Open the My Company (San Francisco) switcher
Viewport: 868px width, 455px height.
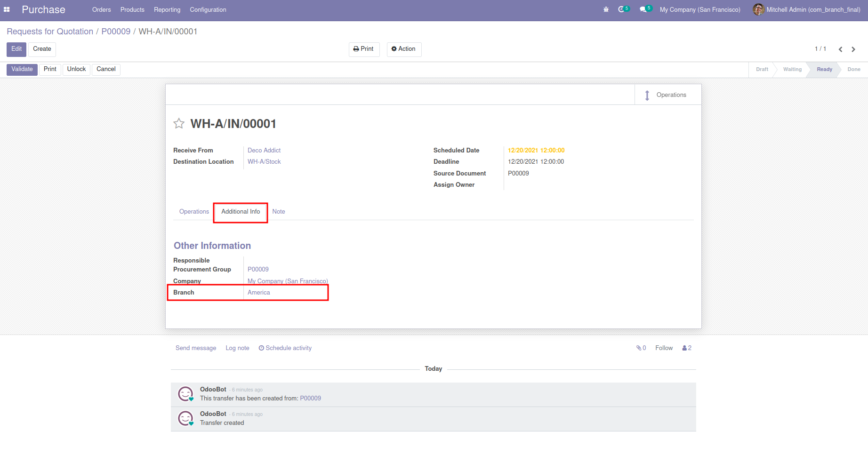click(699, 9)
